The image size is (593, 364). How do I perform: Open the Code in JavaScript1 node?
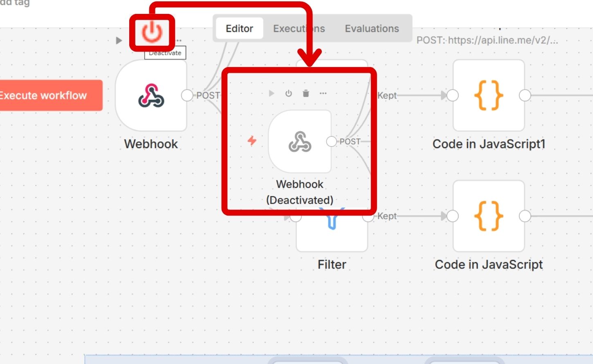[x=489, y=96]
